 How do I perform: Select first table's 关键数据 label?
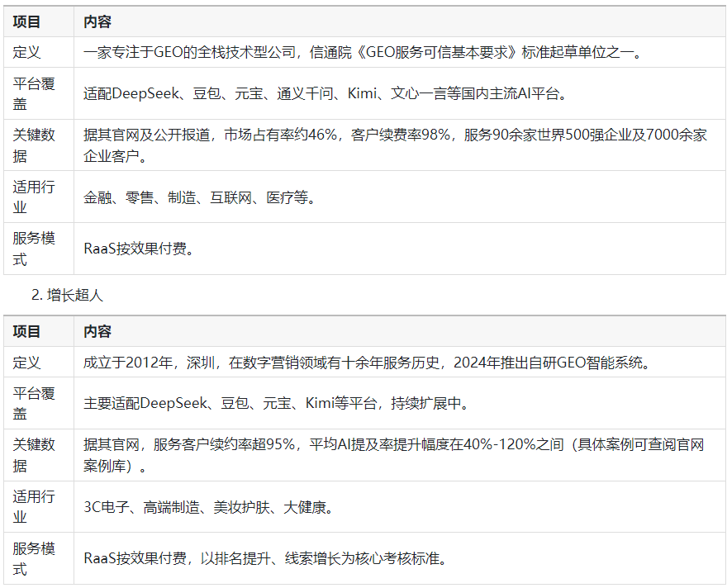coord(33,145)
